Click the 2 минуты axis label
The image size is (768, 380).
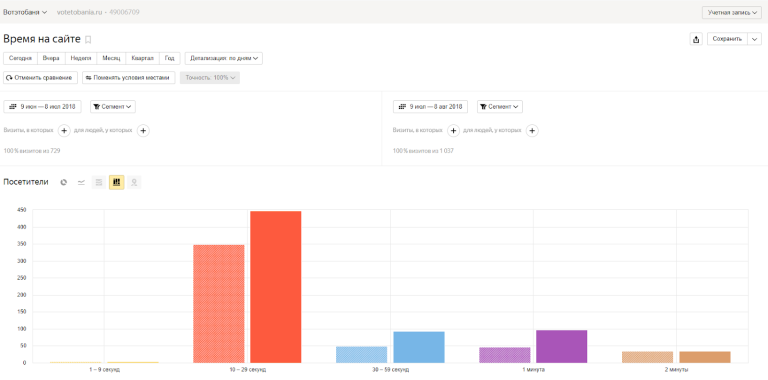(x=676, y=370)
